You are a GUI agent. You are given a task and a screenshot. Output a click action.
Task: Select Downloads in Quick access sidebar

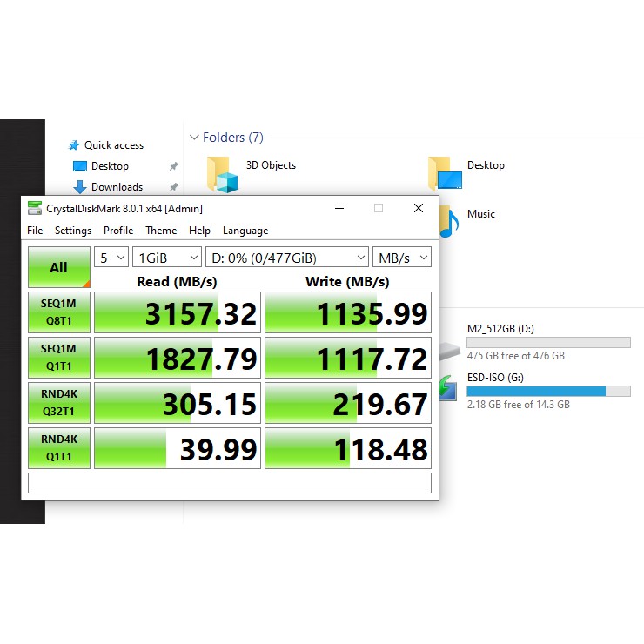[117, 187]
